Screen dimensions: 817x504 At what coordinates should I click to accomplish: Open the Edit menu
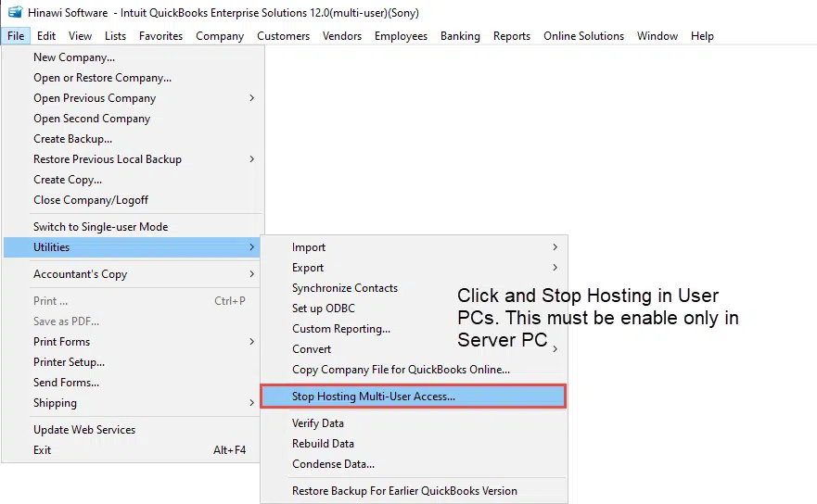[45, 36]
